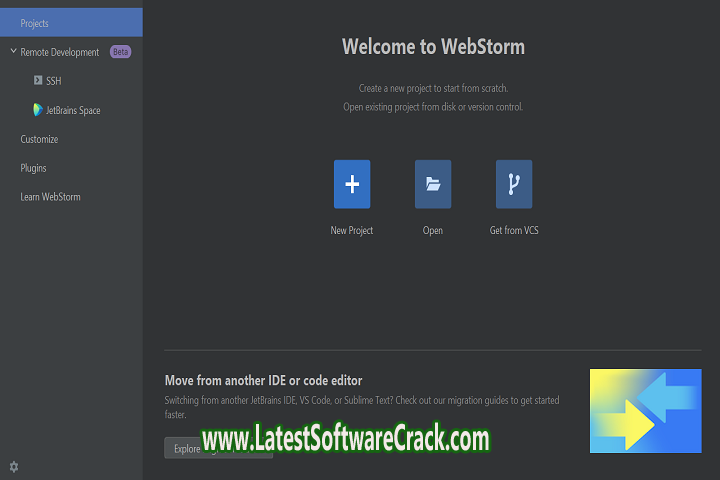The image size is (720, 480).
Task: Click the SSH terminal icon
Action: click(38, 80)
